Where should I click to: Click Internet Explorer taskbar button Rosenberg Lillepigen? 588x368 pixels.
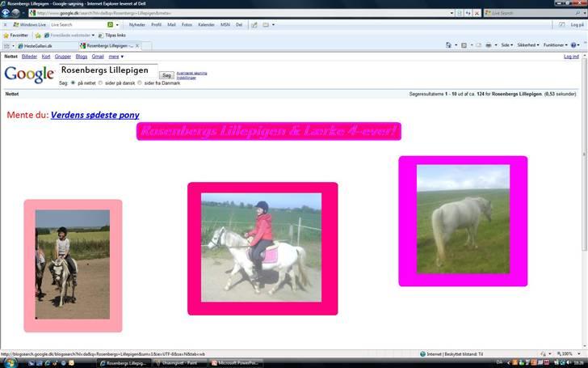click(124, 363)
